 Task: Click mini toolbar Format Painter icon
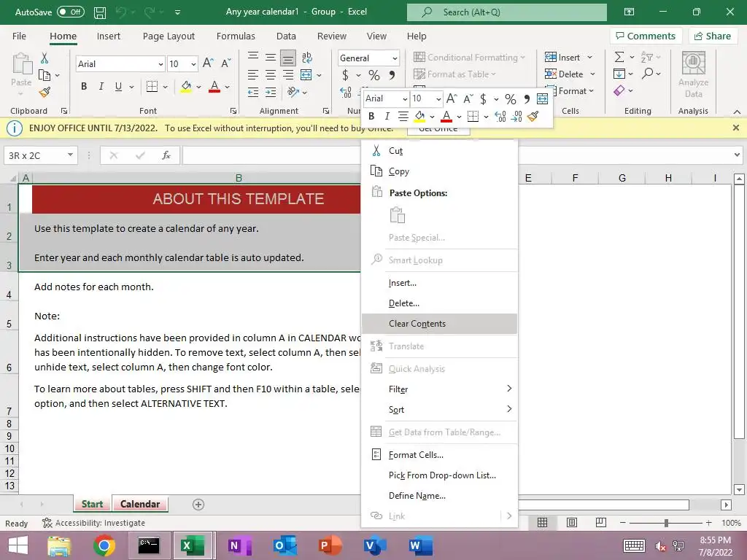533,116
